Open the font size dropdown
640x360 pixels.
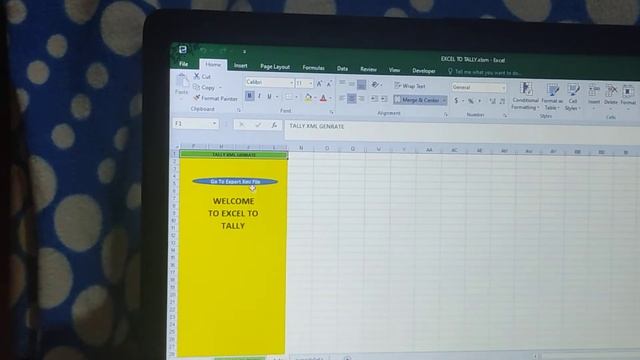click(x=311, y=83)
